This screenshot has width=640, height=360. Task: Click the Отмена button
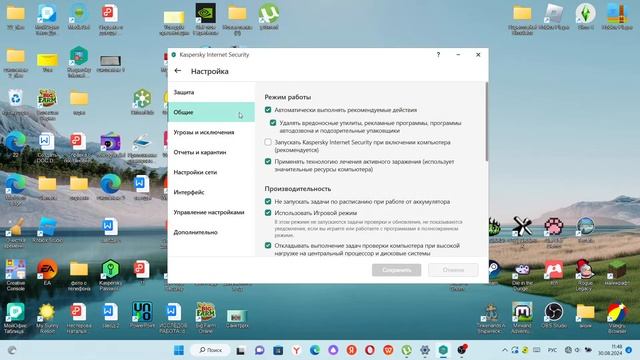(x=453, y=270)
